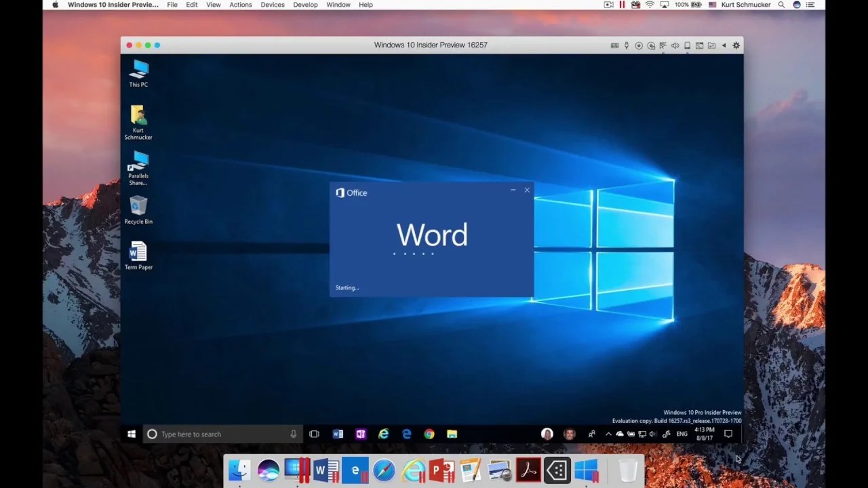Open the shared folders icon in Parallels toolbar
Image resolution: width=868 pixels, height=488 pixels.
coord(711,45)
